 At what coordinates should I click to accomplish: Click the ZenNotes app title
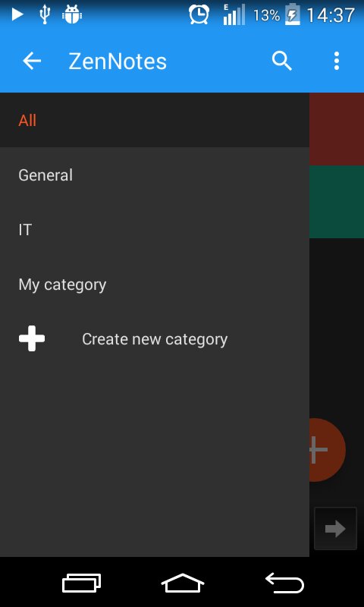pos(118,61)
